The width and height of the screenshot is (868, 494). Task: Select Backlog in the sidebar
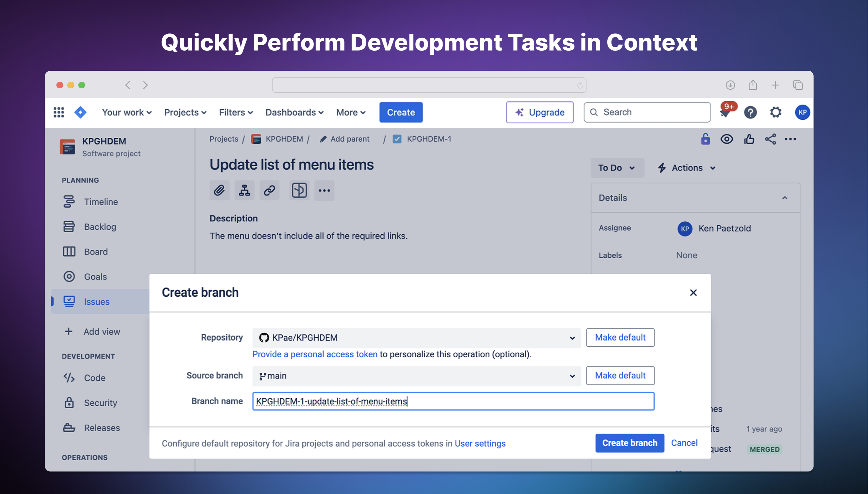tap(100, 227)
